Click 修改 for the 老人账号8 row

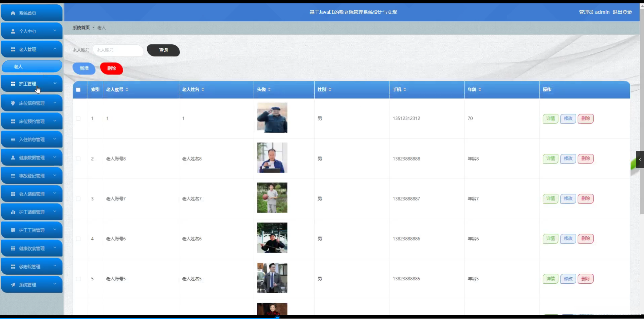point(568,158)
